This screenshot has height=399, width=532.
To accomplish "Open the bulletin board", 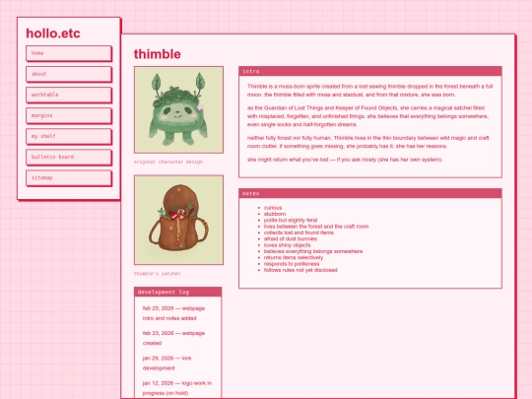I will click(x=69, y=157).
